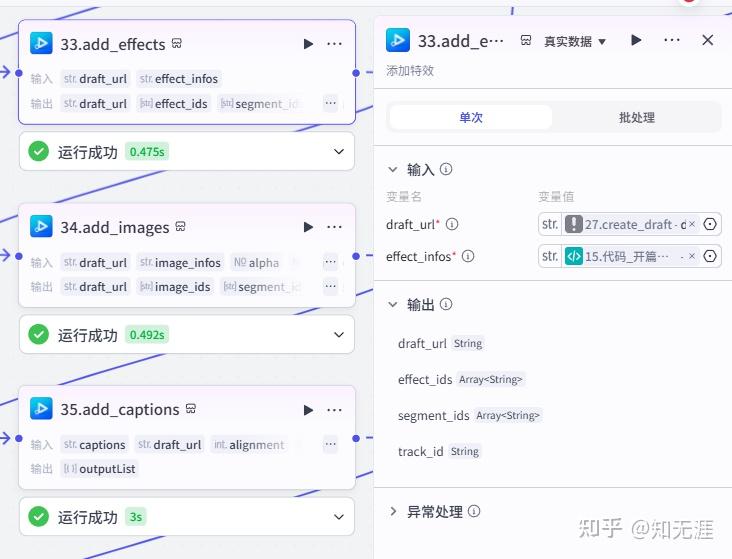
Task: Expand the 异常处理 section
Action: point(393,511)
